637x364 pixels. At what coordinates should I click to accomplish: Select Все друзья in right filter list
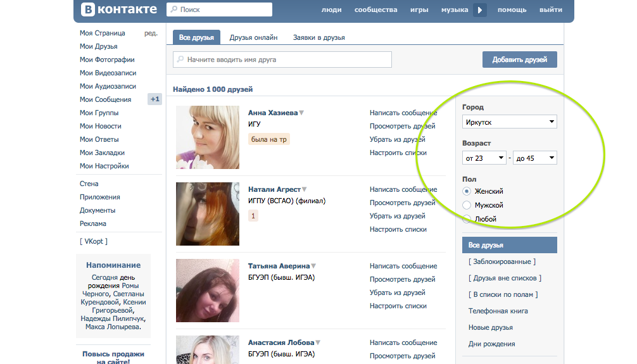click(510, 245)
